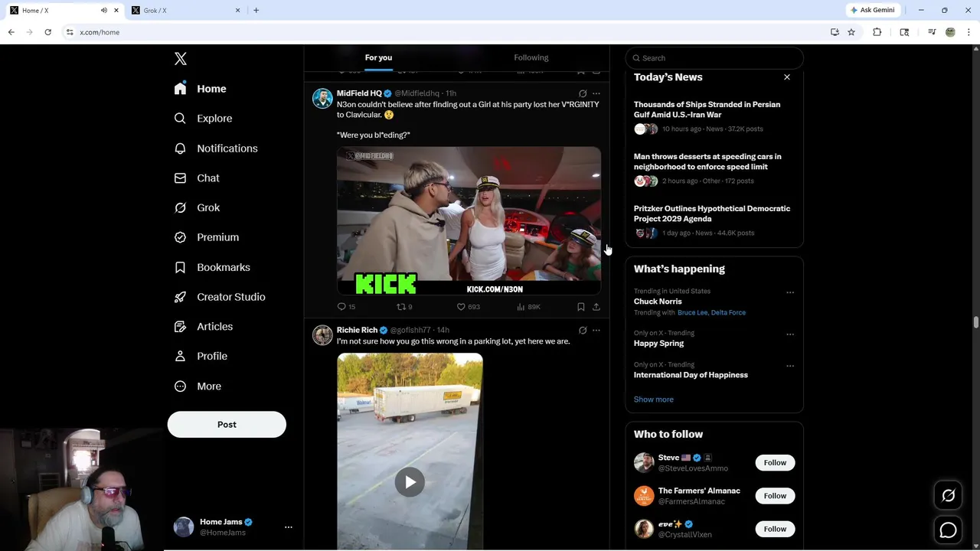Like the MidField HQ post

point(468,307)
